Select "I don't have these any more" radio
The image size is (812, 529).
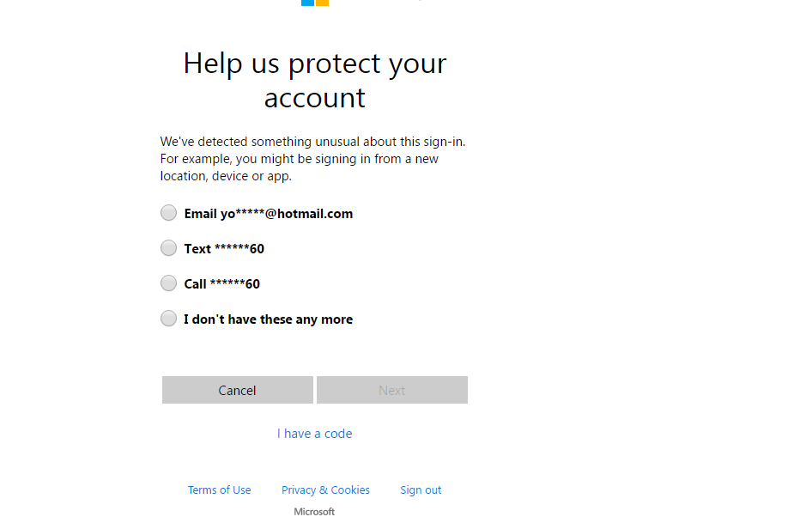pyautogui.click(x=168, y=318)
